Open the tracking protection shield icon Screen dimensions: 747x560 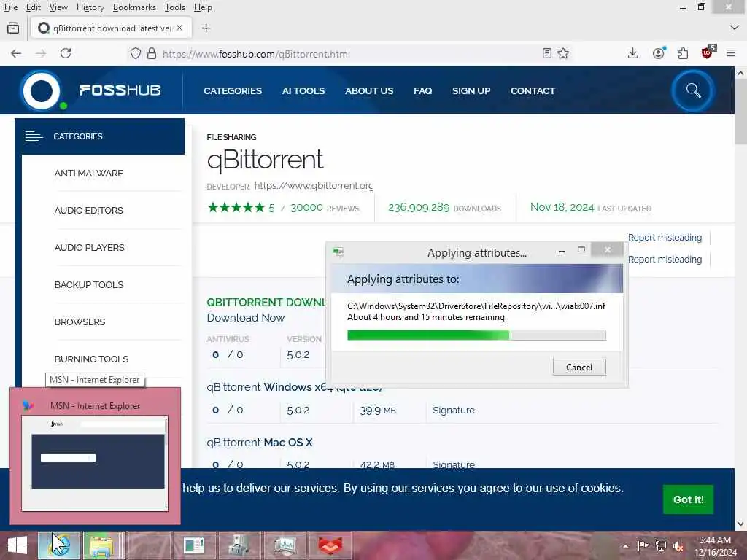pyautogui.click(x=135, y=53)
